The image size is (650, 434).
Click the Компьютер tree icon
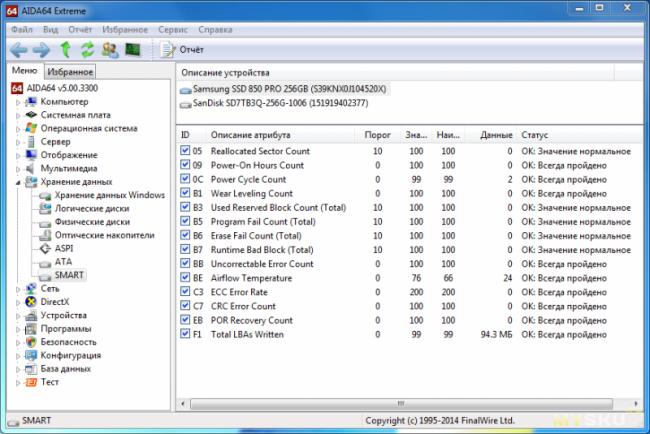pyautogui.click(x=31, y=102)
